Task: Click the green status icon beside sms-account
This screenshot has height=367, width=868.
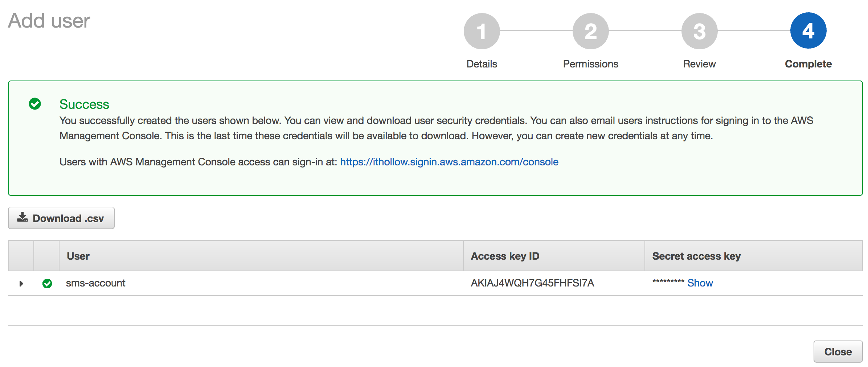Action: [x=47, y=283]
